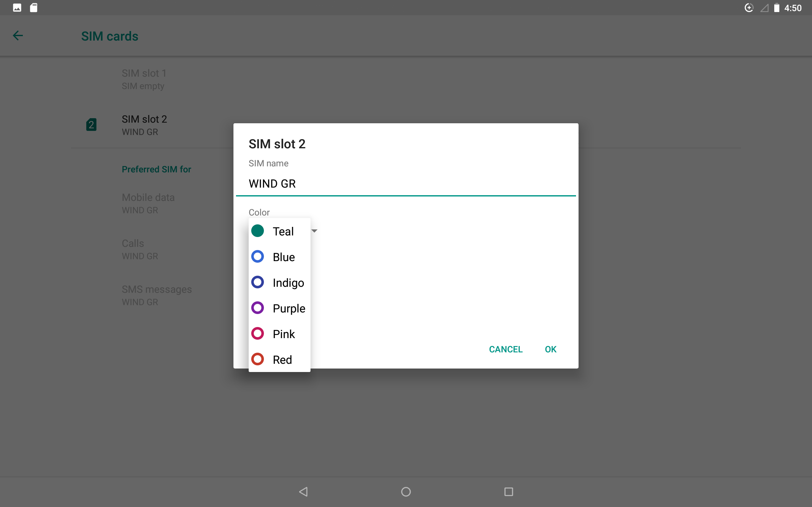Collapse the color dropdown arrow

[x=314, y=231]
